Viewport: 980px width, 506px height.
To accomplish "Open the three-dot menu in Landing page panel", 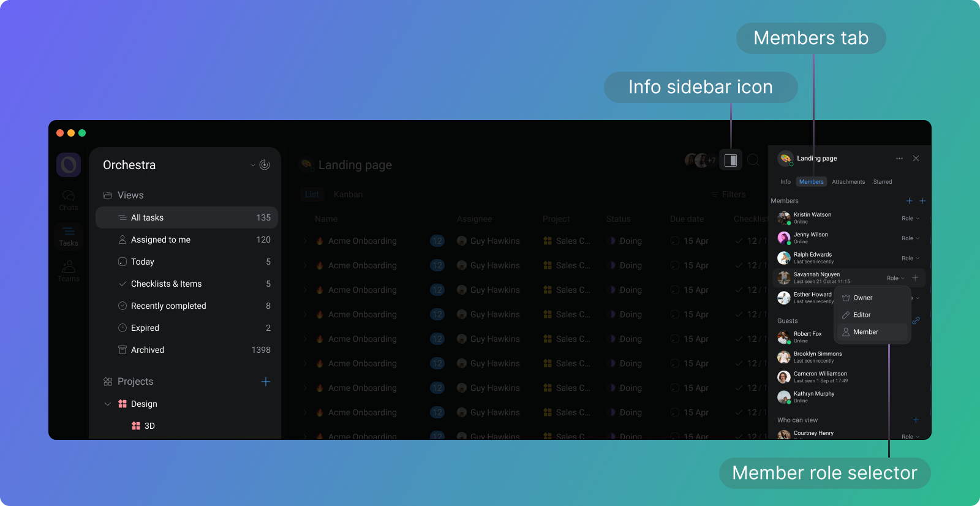I will [x=899, y=159].
